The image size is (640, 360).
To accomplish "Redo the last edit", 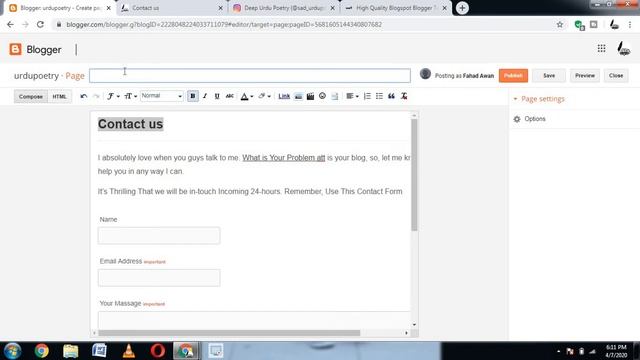I will (x=96, y=96).
